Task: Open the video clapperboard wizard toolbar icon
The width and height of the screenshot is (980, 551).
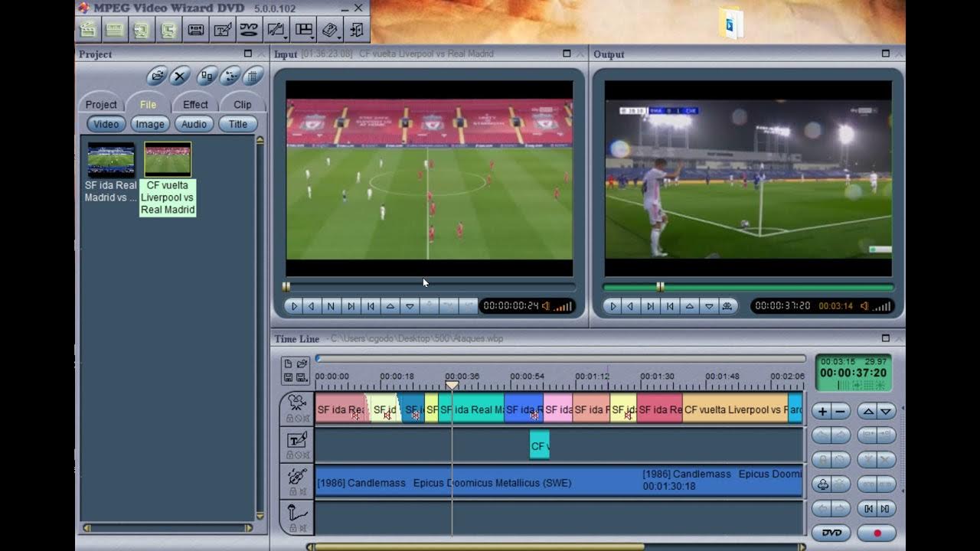Action: 87,30
